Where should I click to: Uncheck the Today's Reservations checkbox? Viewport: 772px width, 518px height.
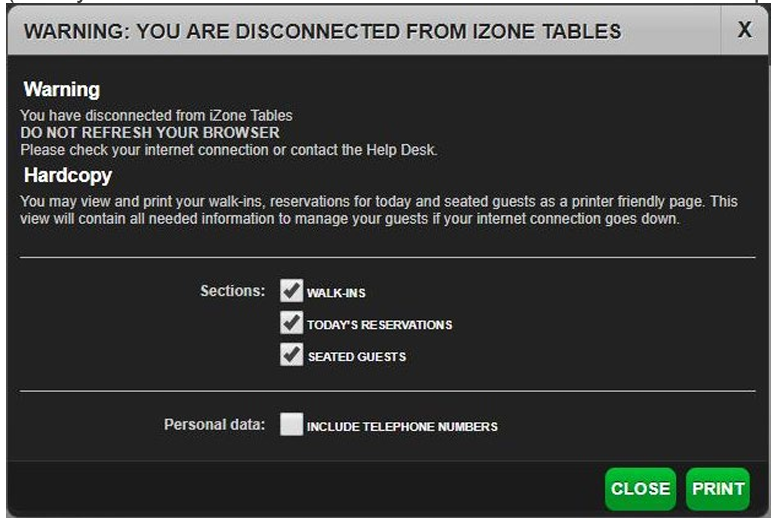(x=291, y=323)
